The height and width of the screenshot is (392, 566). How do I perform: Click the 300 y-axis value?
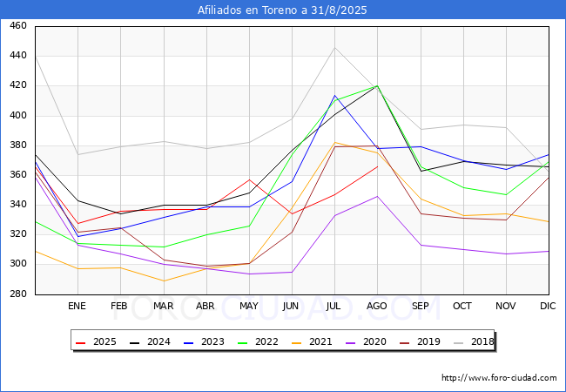tap(18, 263)
